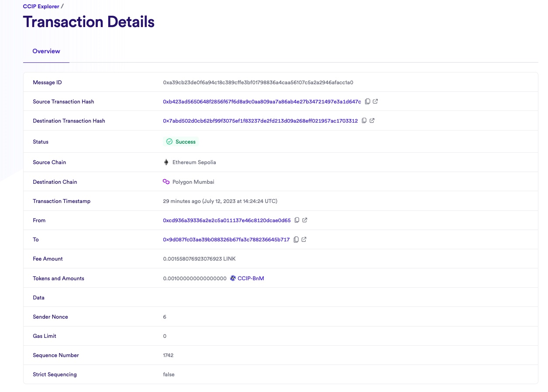Click the Strict Sequencing value false
548x392 pixels.
pos(169,375)
